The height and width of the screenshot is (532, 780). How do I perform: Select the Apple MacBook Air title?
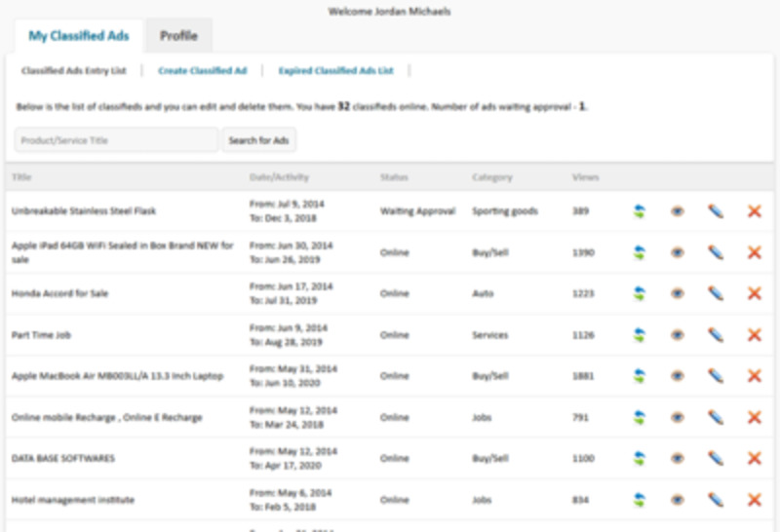117,376
